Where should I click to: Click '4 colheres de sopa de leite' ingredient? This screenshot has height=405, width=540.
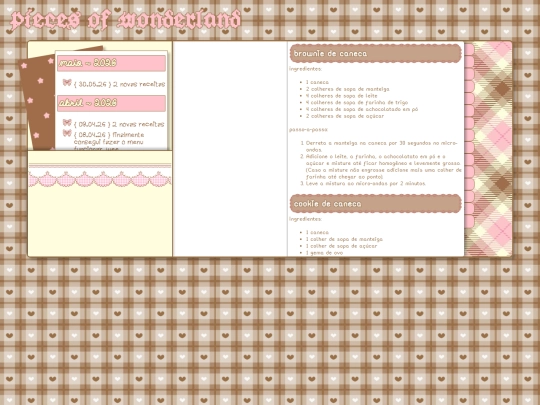click(x=342, y=96)
